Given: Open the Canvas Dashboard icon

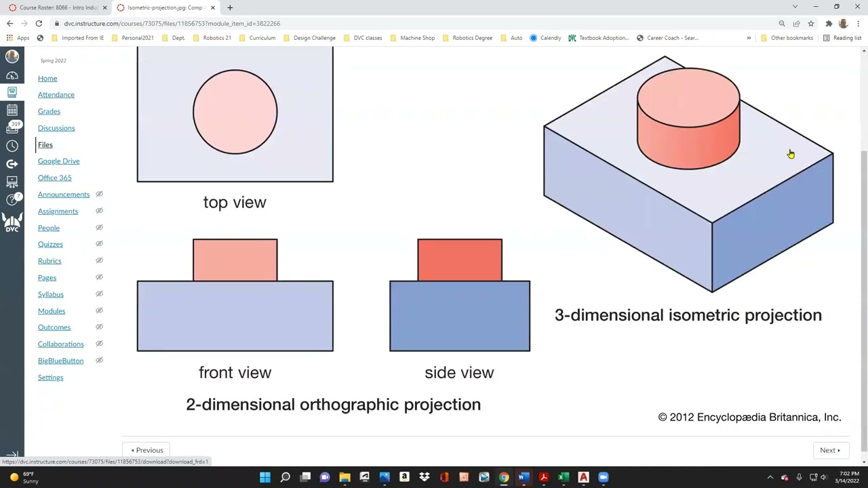Looking at the screenshot, I should click(12, 75).
